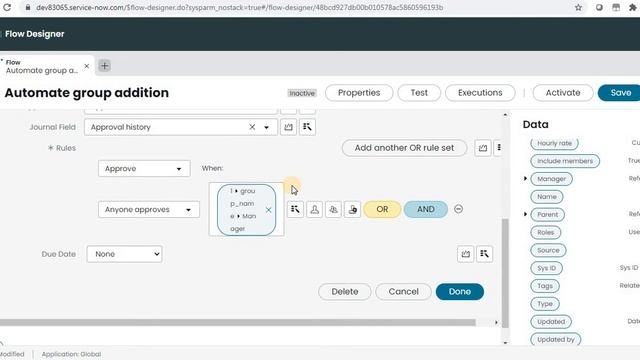Viewport: 640px width, 360px height.
Task: Expand the Manager data pill
Action: pos(525,179)
